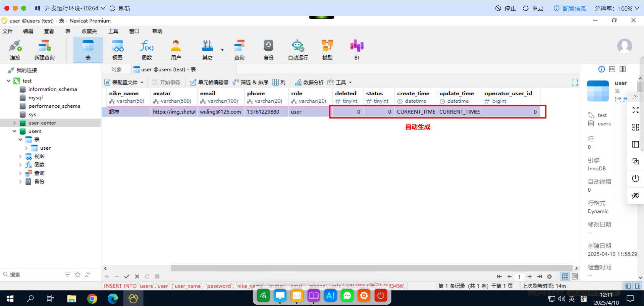Image resolution: width=644 pixels, height=306 pixels.
Task: Add a new record with plus icon
Action: 107,276
